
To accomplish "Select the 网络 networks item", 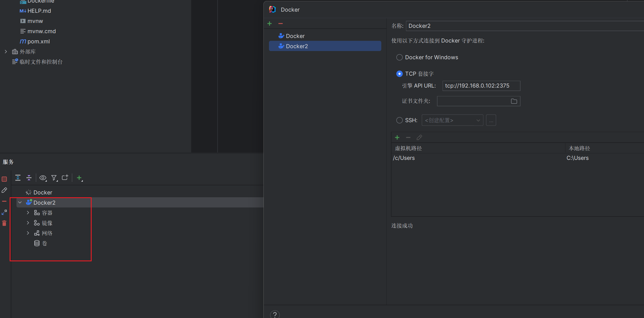I will [x=47, y=233].
